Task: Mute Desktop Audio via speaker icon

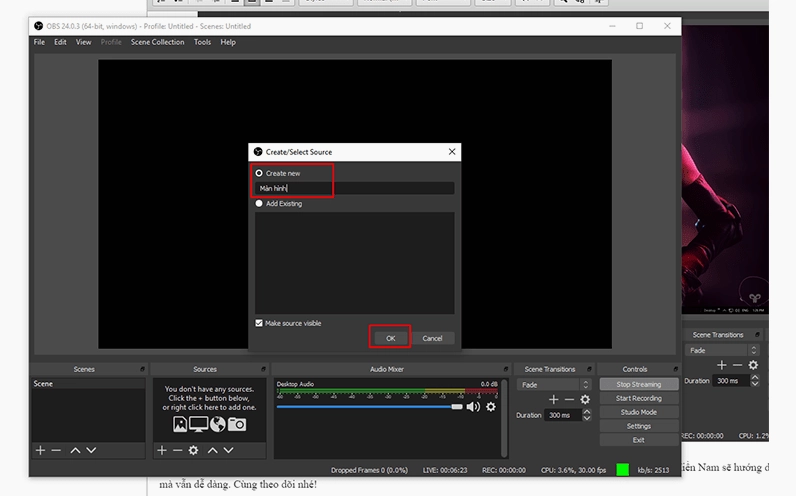Action: click(473, 407)
